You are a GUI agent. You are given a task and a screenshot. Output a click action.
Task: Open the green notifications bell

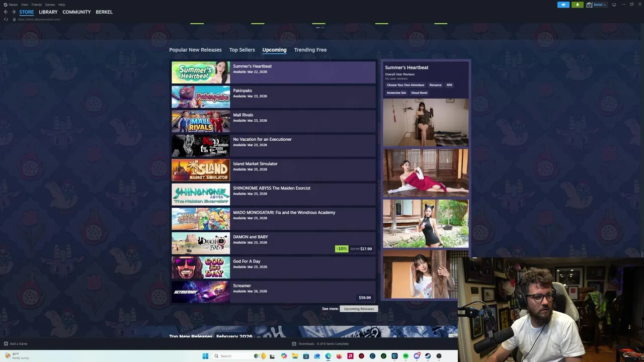(x=577, y=5)
